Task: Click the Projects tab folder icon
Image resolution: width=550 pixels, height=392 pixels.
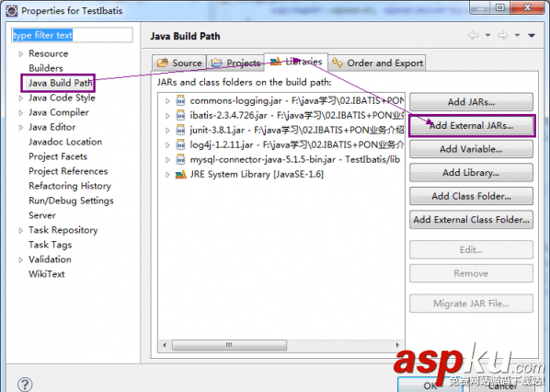Action: click(216, 63)
